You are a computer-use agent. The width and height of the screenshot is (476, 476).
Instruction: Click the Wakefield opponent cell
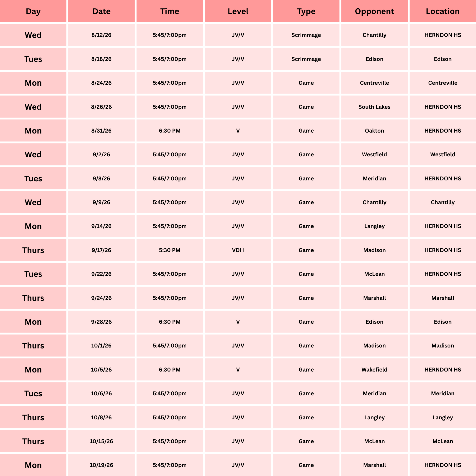[x=374, y=370]
